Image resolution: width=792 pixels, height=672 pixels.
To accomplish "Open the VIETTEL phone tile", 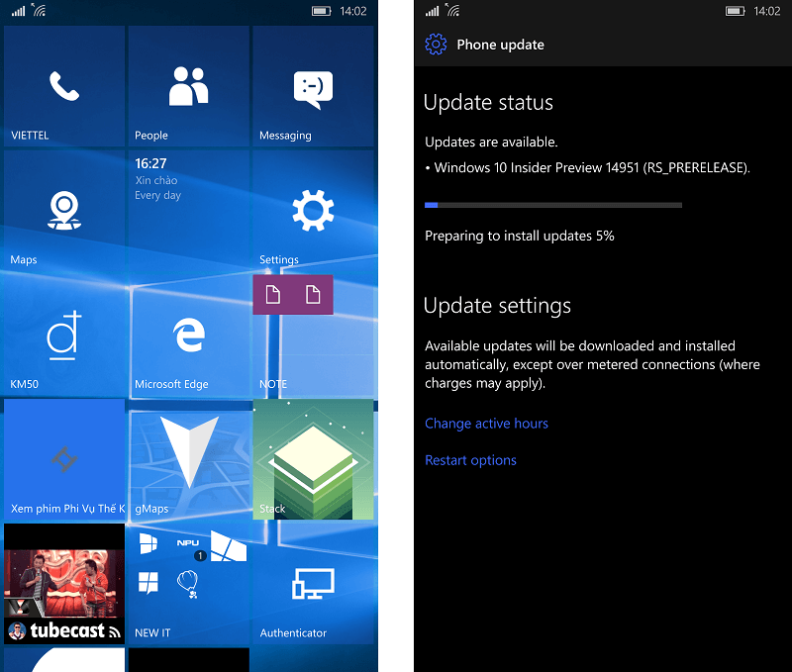I will (x=64, y=86).
